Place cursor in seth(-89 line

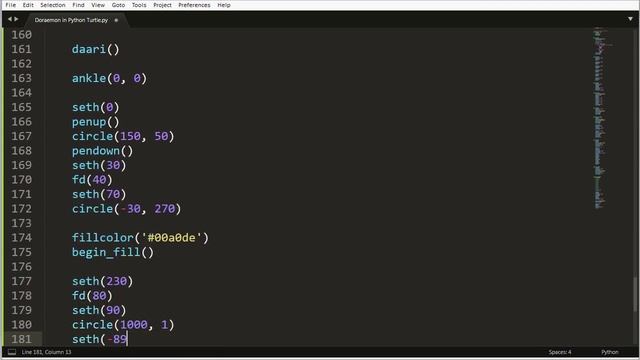100,339
